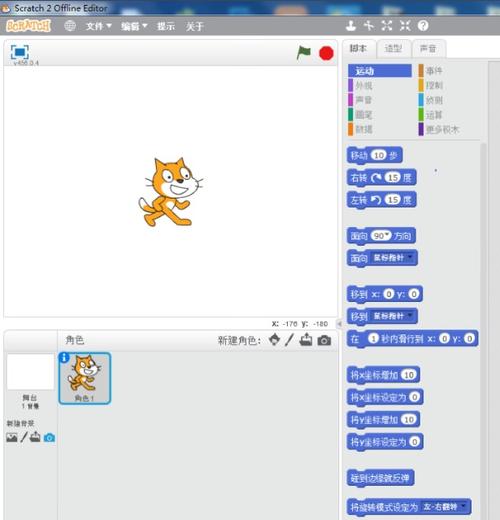Paint a new sprite with brush icon
Viewport: 500px width, 520px height.
pos(289,340)
